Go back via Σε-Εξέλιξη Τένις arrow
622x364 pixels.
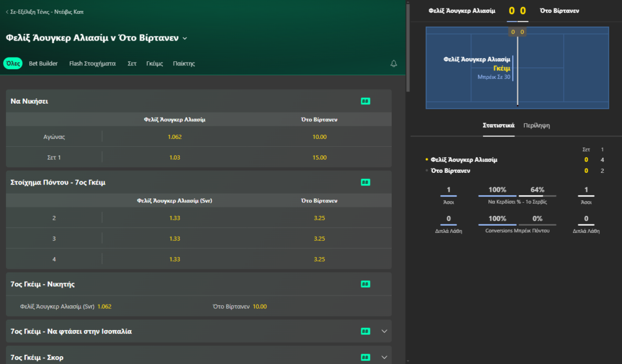(7, 12)
